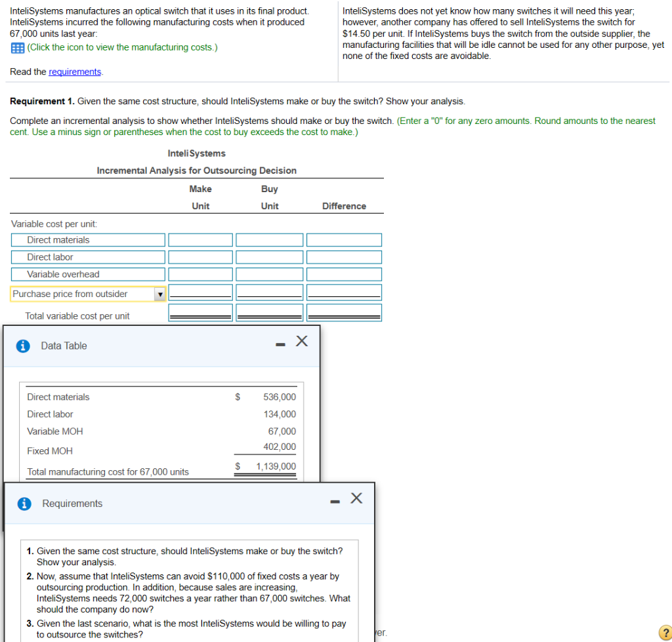Click Direct labor Make Unit field
The height and width of the screenshot is (642, 672).
201,257
